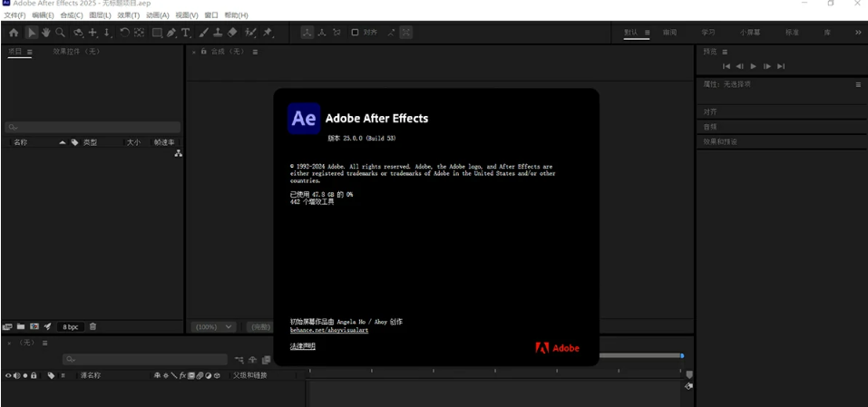This screenshot has width=868, height=407.
Task: Select the Brush tool
Action: click(204, 33)
